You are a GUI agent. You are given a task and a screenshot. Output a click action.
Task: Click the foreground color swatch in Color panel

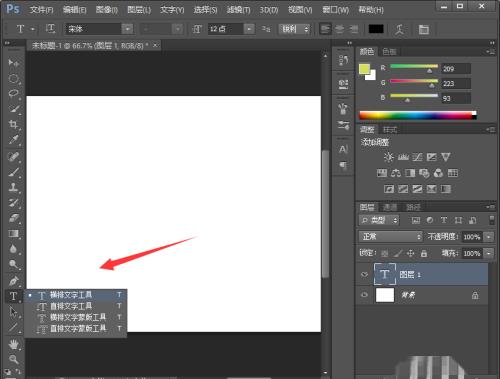tap(364, 69)
